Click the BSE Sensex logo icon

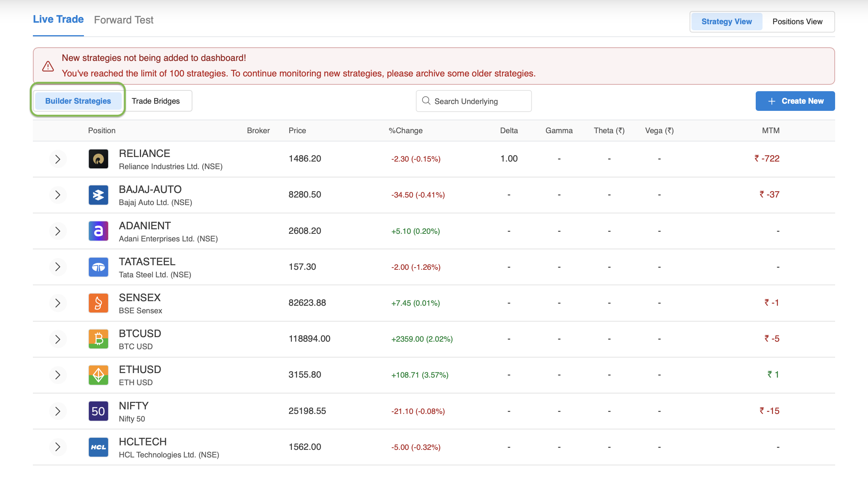(98, 303)
